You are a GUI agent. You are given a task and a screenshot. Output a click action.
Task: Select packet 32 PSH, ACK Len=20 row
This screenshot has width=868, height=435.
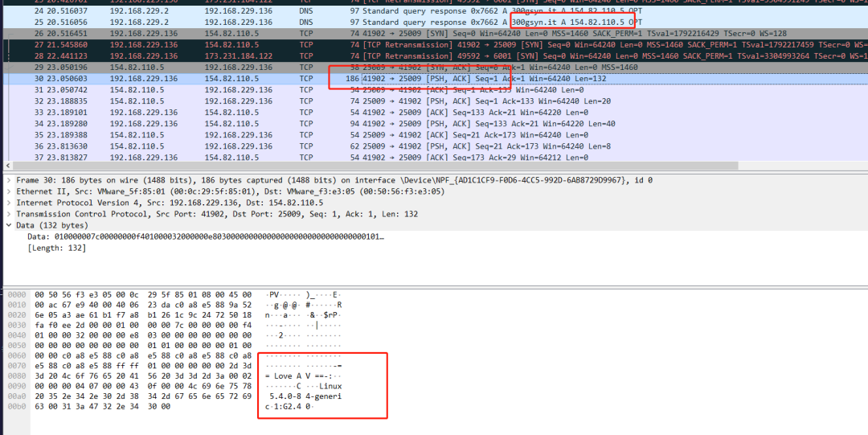click(x=434, y=101)
